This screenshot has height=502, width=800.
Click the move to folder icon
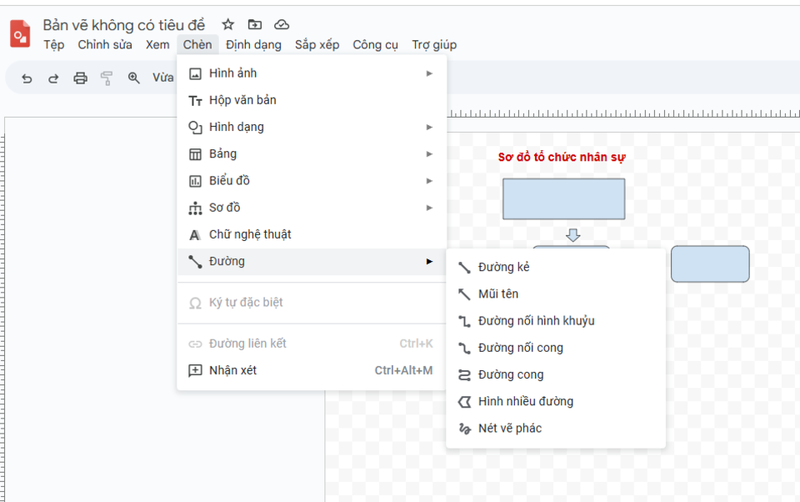coord(255,24)
